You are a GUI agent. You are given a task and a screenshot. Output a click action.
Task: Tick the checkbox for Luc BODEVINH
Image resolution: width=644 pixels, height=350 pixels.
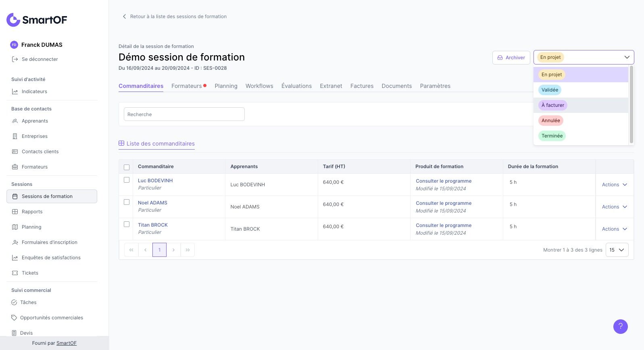pyautogui.click(x=127, y=180)
